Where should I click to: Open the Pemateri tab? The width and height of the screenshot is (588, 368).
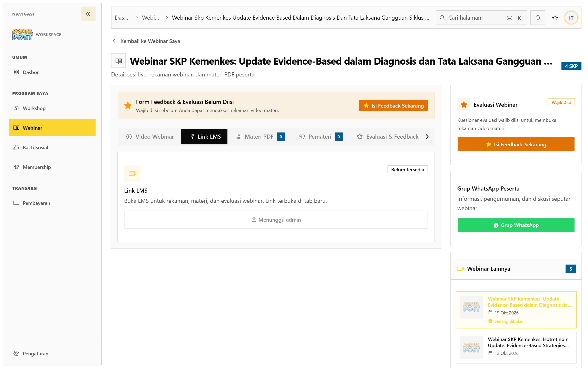click(321, 137)
